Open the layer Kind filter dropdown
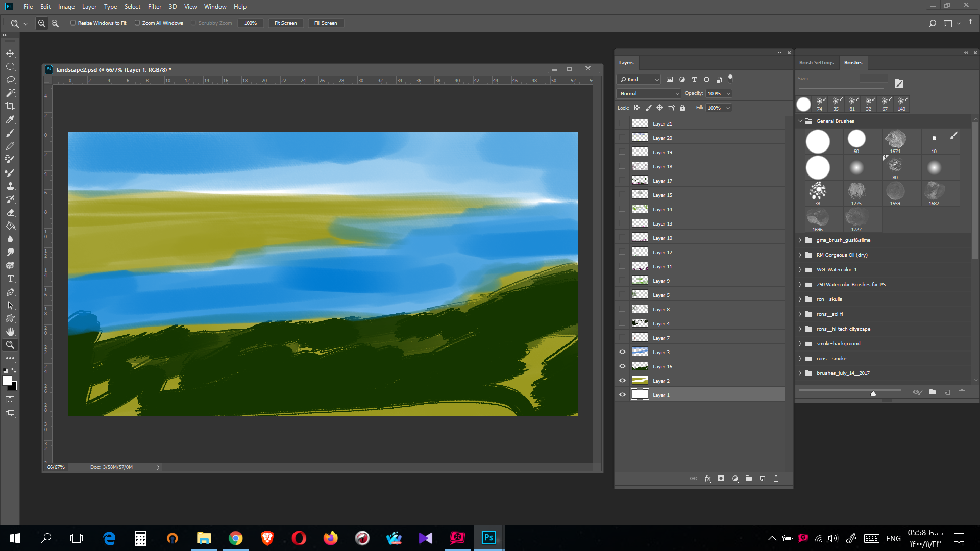The height and width of the screenshot is (551, 980). [x=639, y=80]
